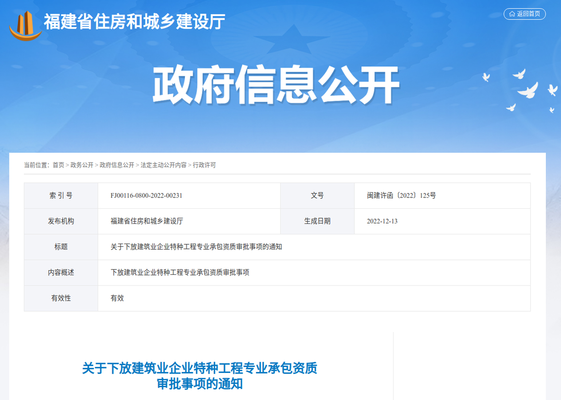
Task: Click the 生成日期 label cell
Action: point(317,221)
